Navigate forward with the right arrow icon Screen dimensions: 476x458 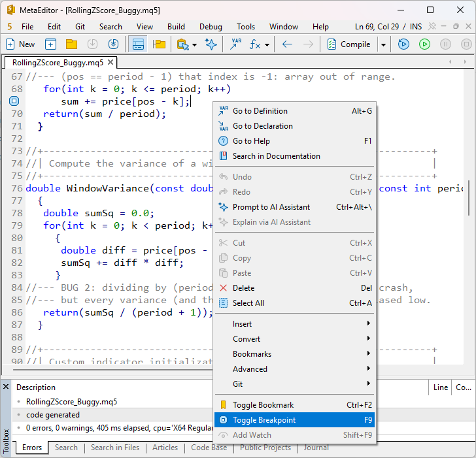click(x=308, y=44)
